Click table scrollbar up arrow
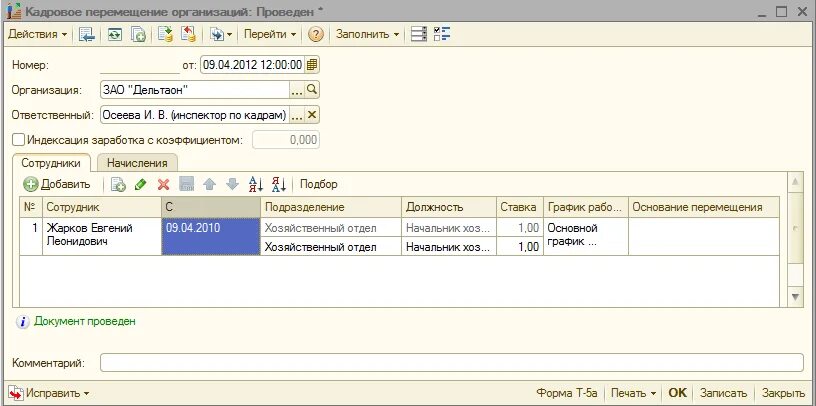The width and height of the screenshot is (816, 406). coord(795,182)
